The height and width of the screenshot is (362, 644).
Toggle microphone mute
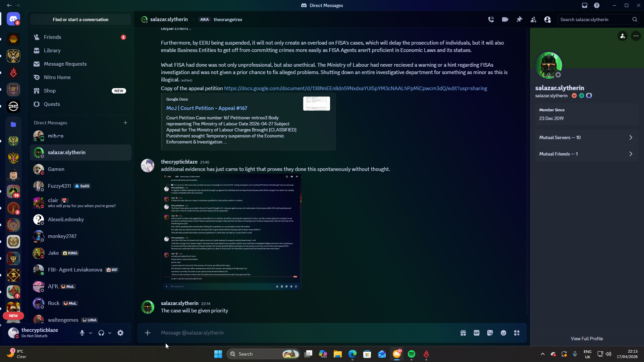[82, 333]
